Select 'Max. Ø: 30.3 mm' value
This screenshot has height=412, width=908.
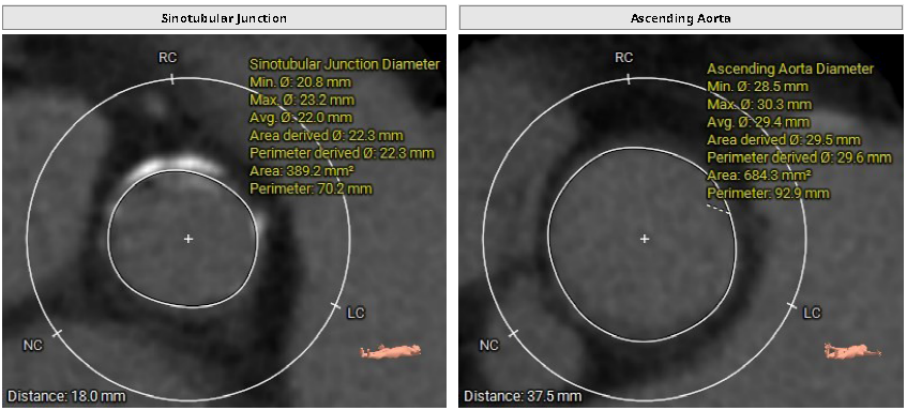click(x=759, y=104)
